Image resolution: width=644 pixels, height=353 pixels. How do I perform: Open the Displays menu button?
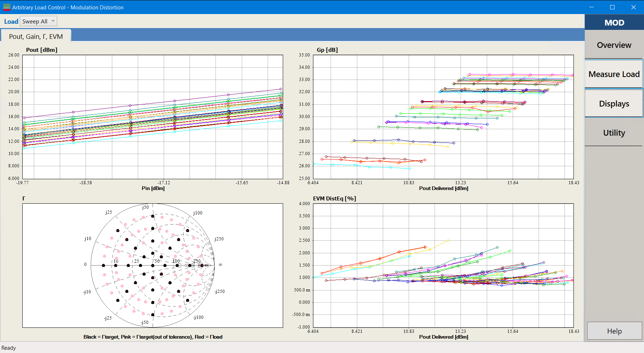click(x=614, y=104)
